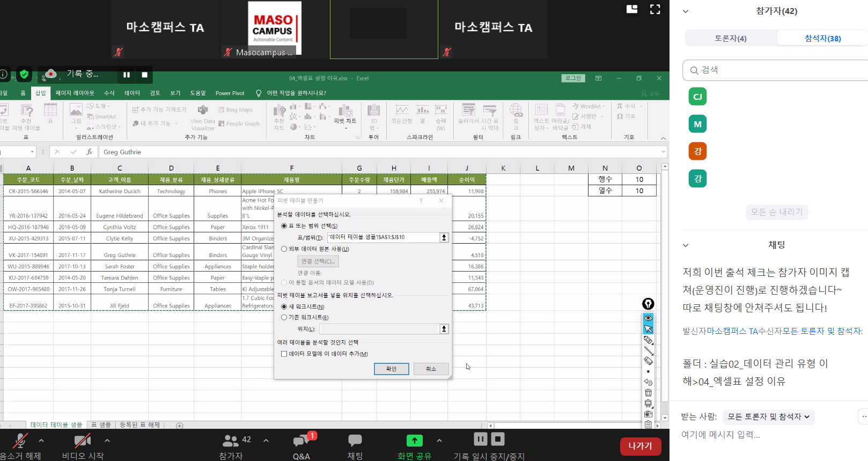The height and width of the screenshot is (461, 868).
Task: Check the add to data model checkbox
Action: (284, 354)
